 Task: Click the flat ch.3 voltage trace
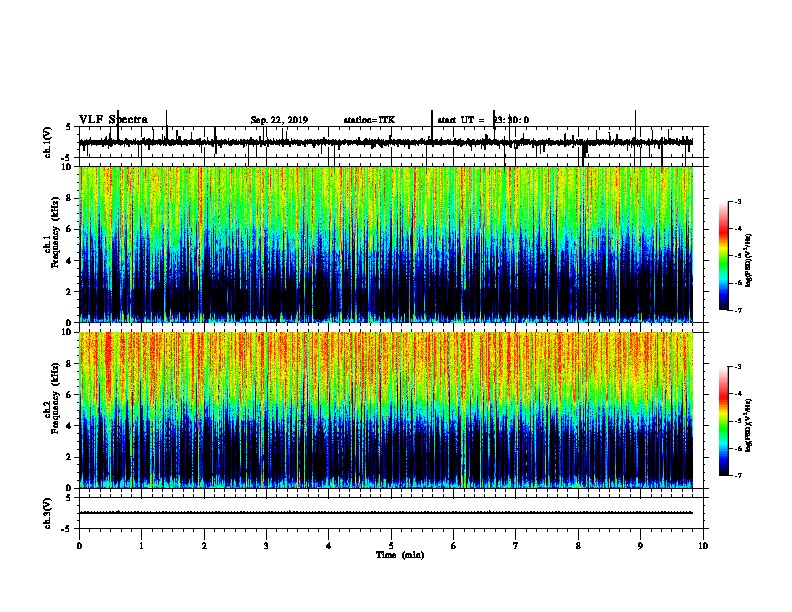point(386,513)
